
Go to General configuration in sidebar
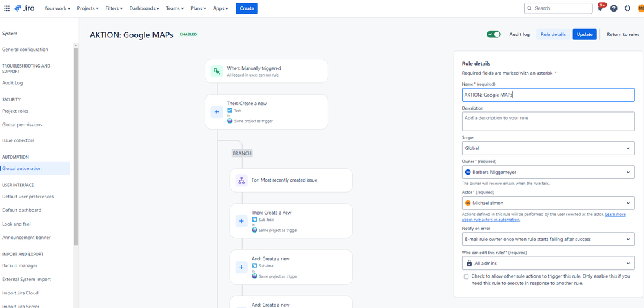click(x=25, y=50)
